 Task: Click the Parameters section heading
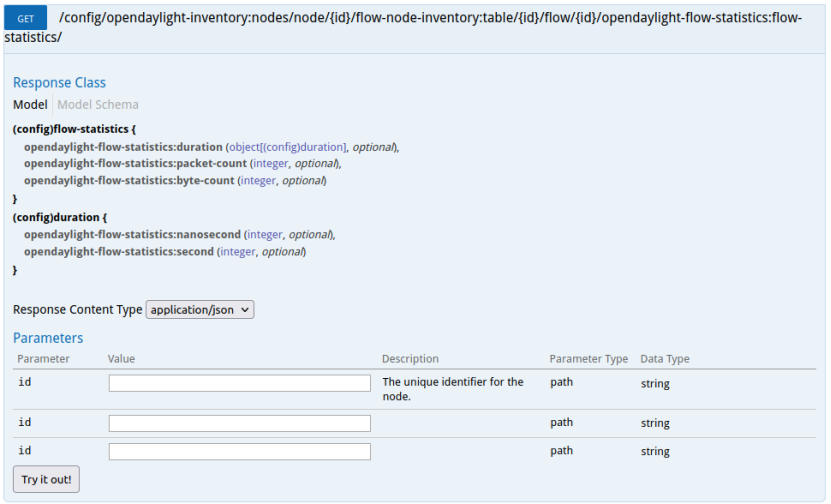click(x=48, y=338)
